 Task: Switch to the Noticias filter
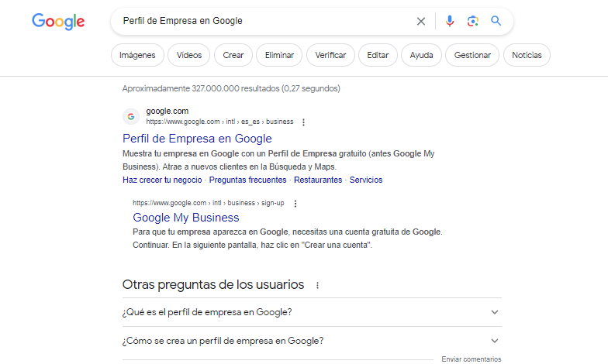tap(527, 55)
